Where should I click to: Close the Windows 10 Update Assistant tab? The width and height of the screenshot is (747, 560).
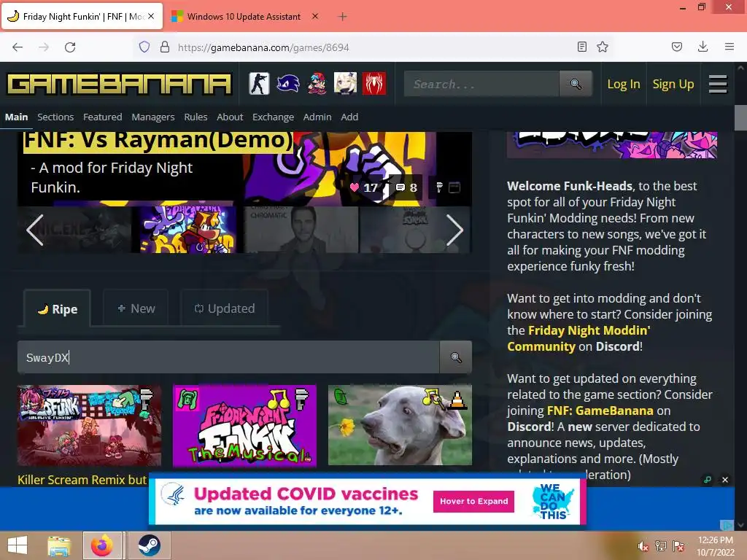[315, 16]
